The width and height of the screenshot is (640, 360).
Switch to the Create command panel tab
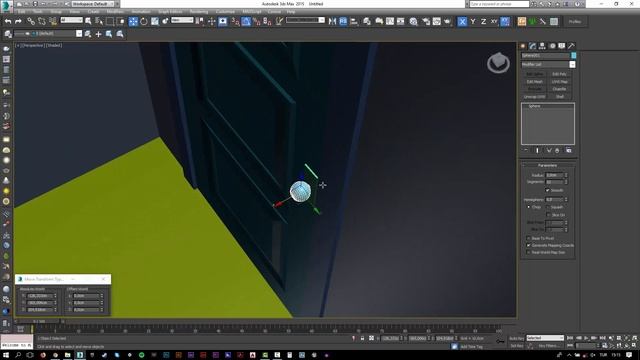click(523, 46)
